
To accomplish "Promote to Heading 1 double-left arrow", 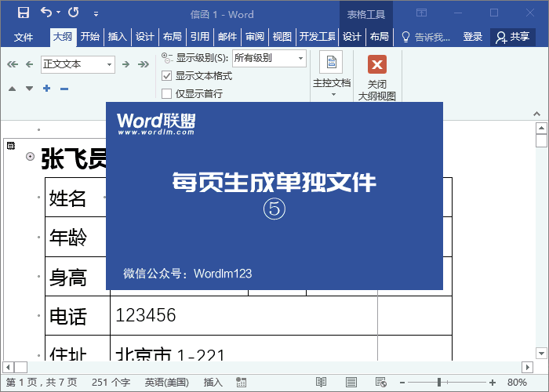I will tap(13, 64).
